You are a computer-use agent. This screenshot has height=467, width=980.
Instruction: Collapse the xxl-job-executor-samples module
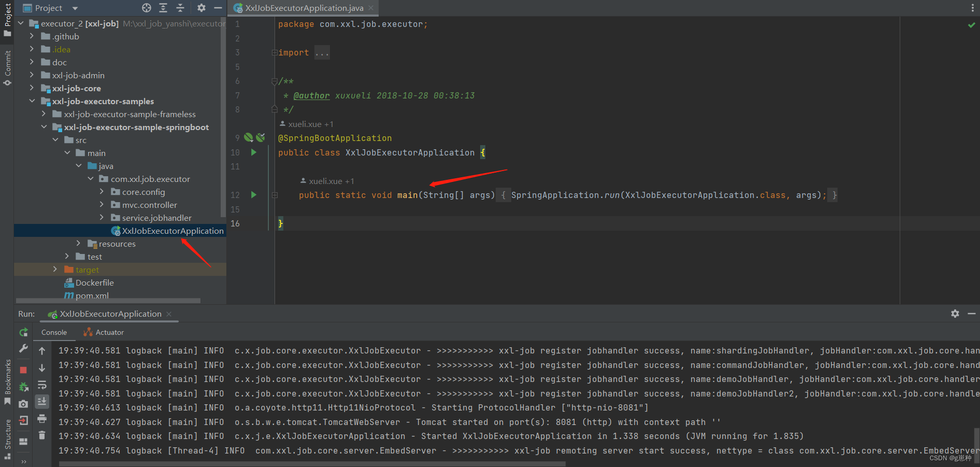(x=32, y=101)
